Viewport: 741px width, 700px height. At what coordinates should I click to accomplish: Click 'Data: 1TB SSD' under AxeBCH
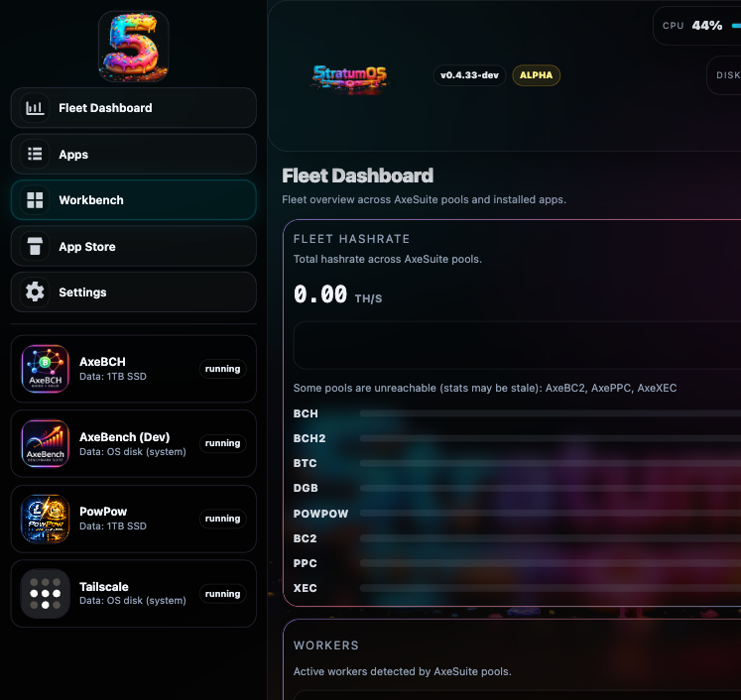[x=113, y=377]
